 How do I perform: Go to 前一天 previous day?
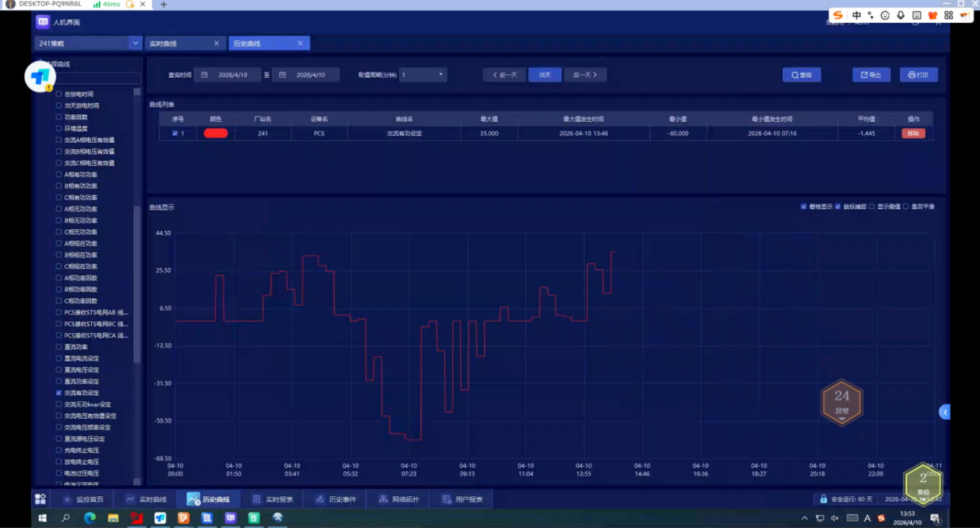504,75
